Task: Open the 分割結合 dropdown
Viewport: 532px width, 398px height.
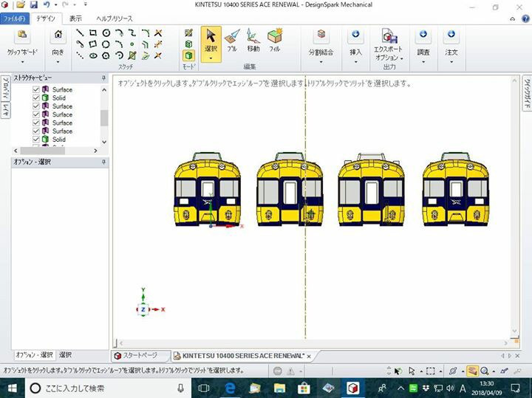Action: point(321,62)
